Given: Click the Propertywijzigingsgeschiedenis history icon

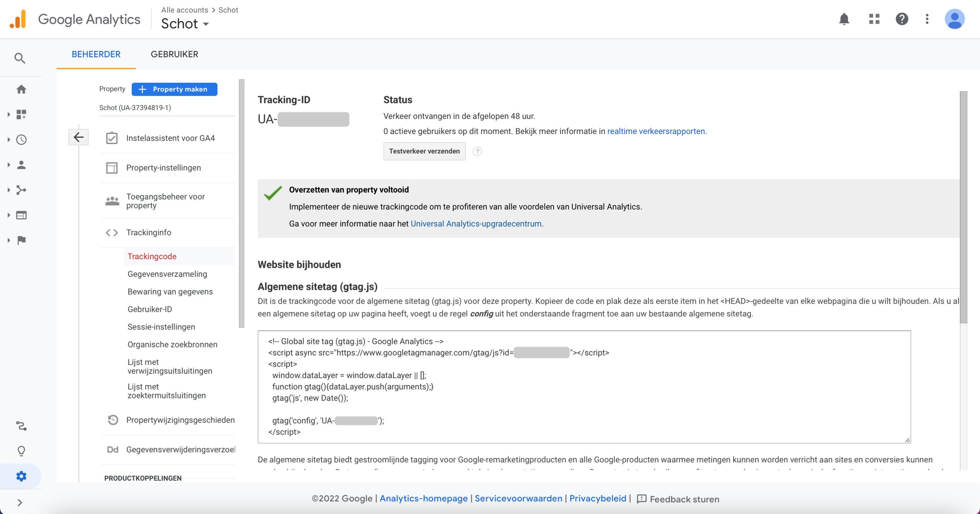Looking at the screenshot, I should (113, 420).
